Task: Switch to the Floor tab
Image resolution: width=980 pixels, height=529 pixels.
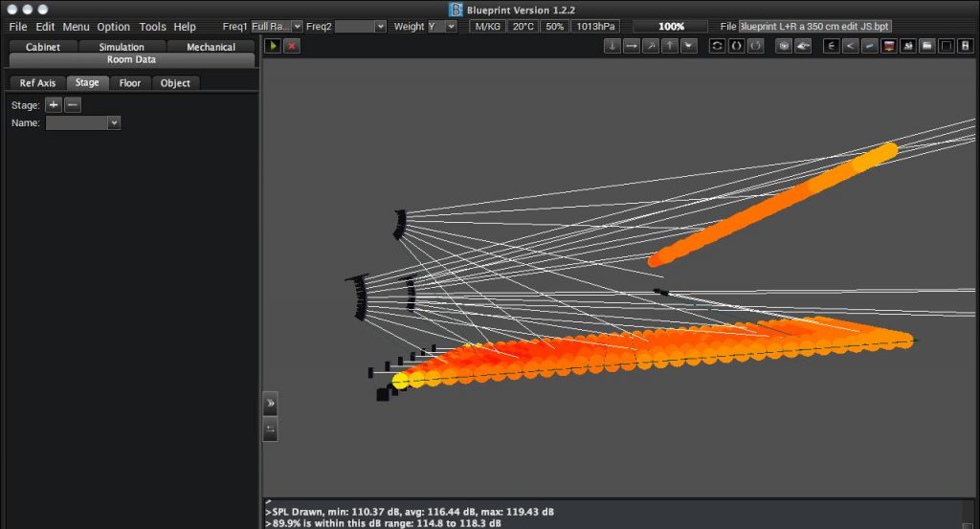Action: pos(130,83)
